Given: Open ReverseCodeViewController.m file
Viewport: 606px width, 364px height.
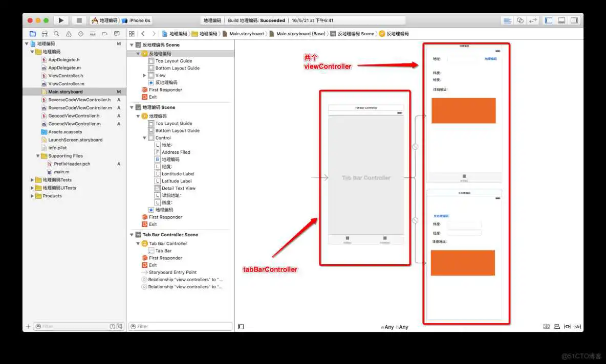Looking at the screenshot, I should [80, 108].
